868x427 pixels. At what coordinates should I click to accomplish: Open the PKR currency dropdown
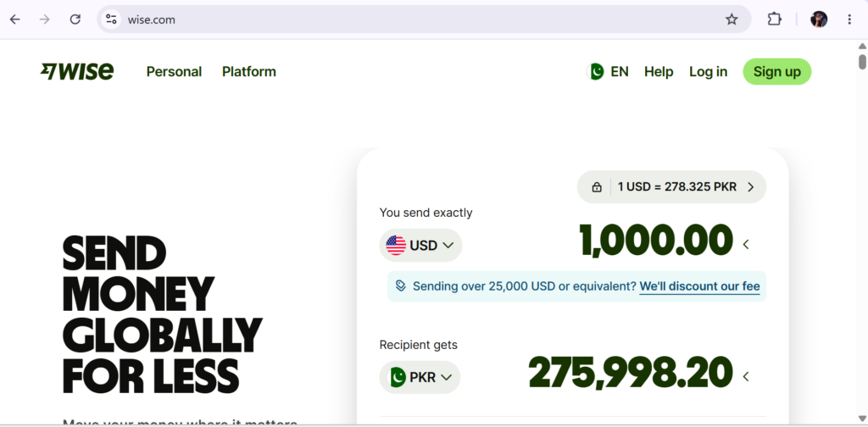(420, 377)
